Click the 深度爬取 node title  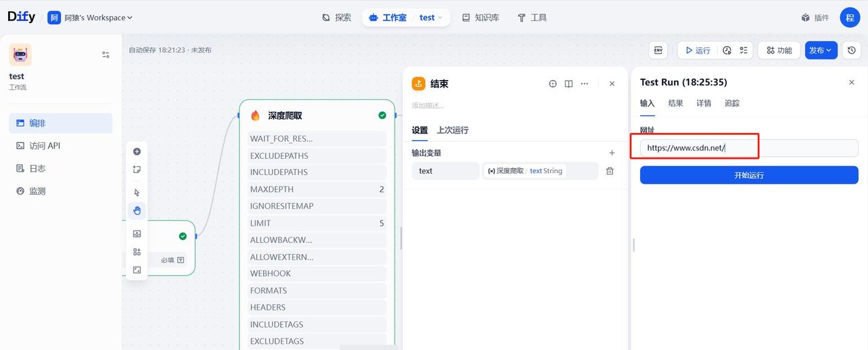[x=285, y=116]
